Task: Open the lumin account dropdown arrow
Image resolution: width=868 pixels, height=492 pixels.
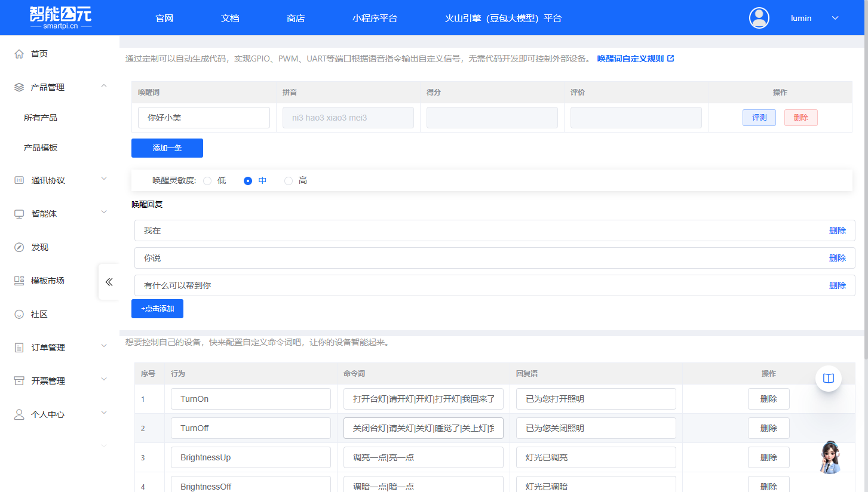Action: point(835,18)
